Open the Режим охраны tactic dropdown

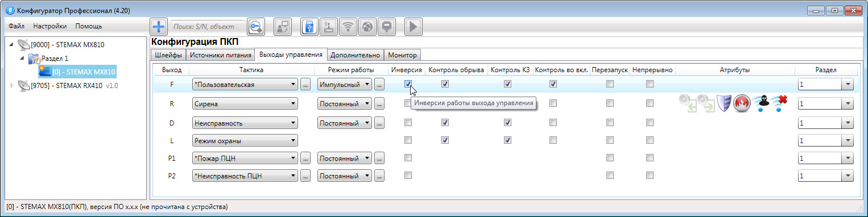click(x=245, y=141)
